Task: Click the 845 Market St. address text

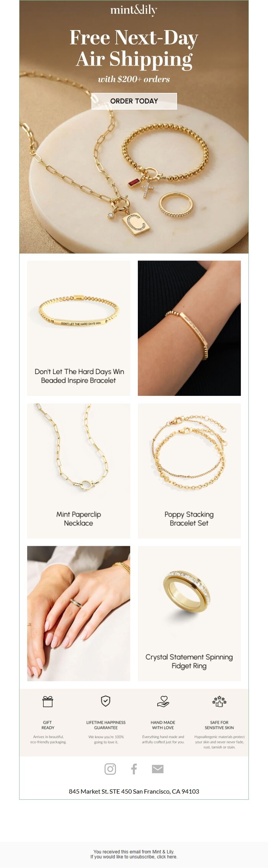Action: pos(134,791)
